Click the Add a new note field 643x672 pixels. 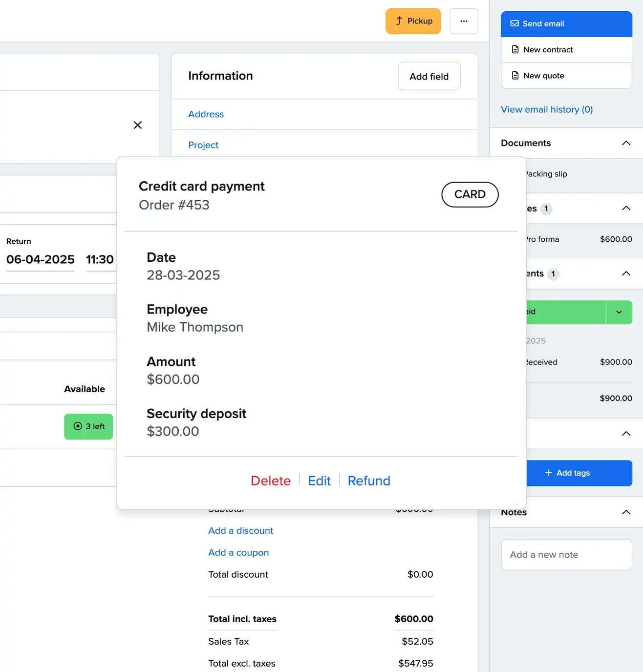coord(566,555)
